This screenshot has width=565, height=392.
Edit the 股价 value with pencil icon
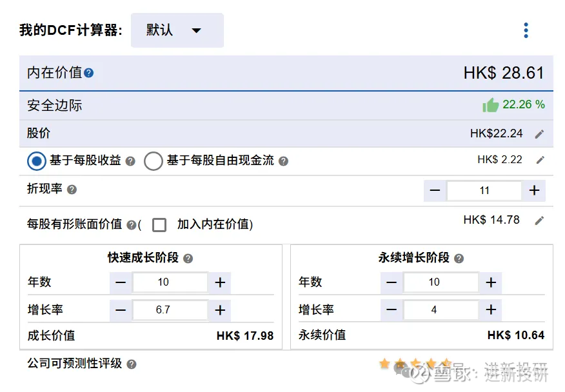[539, 134]
